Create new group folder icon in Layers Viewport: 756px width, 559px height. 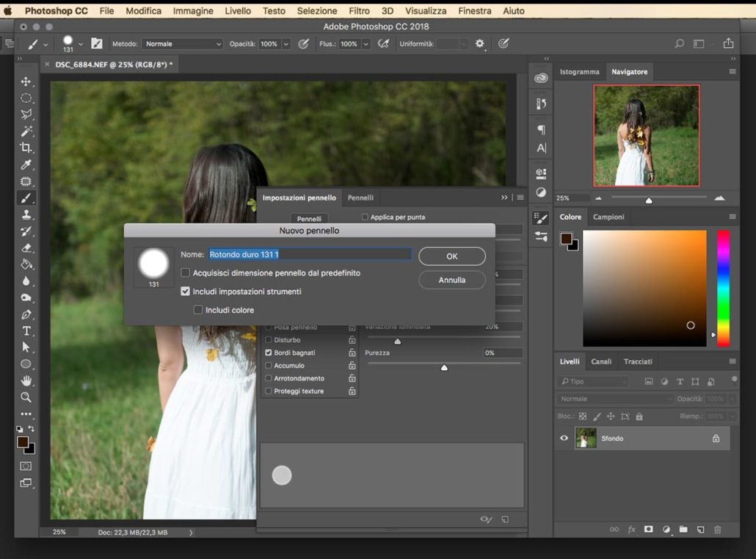[x=683, y=530]
